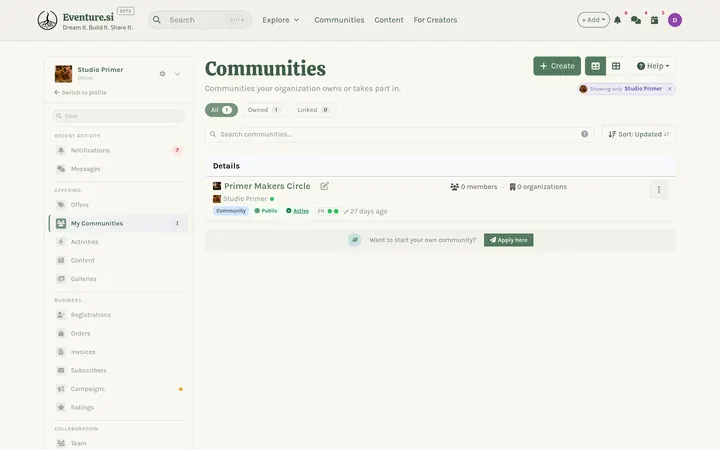Open the Primer Makers Circle community link
Image resolution: width=720 pixels, height=450 pixels.
coord(267,186)
